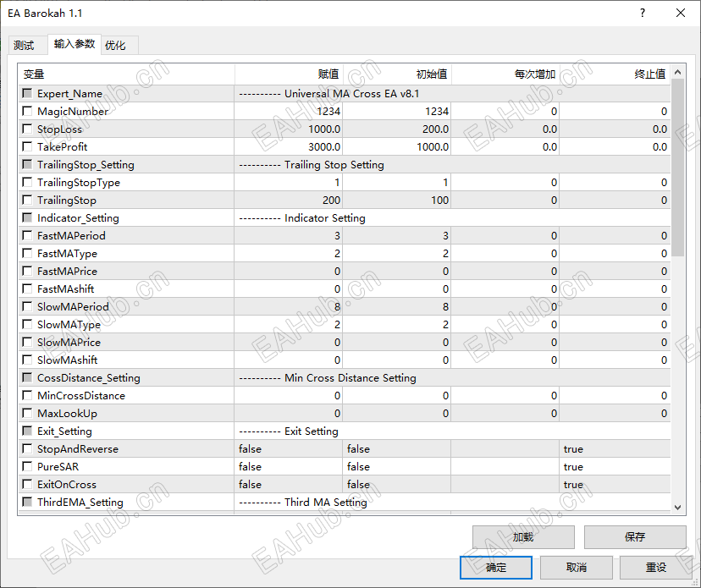Click the 变量 column header
The height and width of the screenshot is (588, 701).
126,74
